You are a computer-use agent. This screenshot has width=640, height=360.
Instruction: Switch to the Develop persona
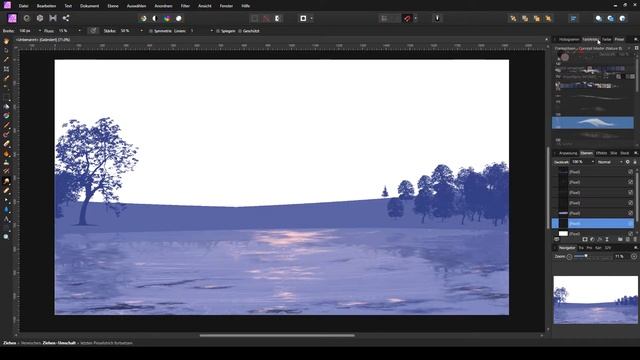[x=40, y=18]
